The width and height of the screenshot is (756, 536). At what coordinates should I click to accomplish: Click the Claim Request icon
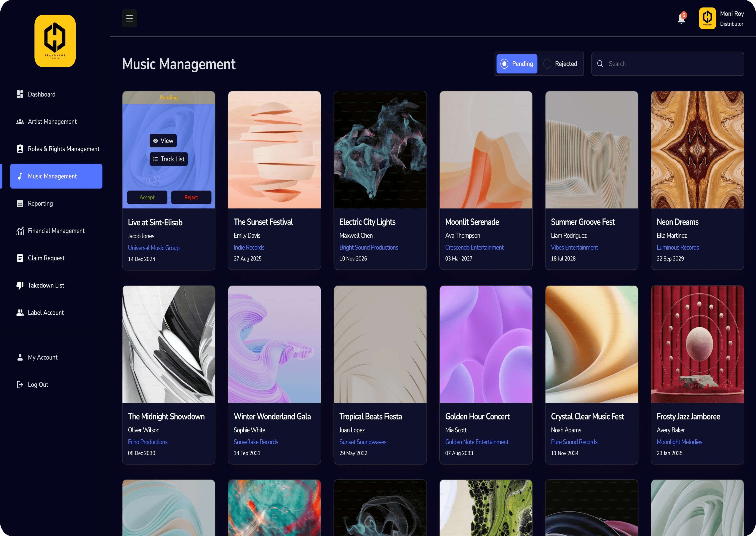(x=20, y=258)
